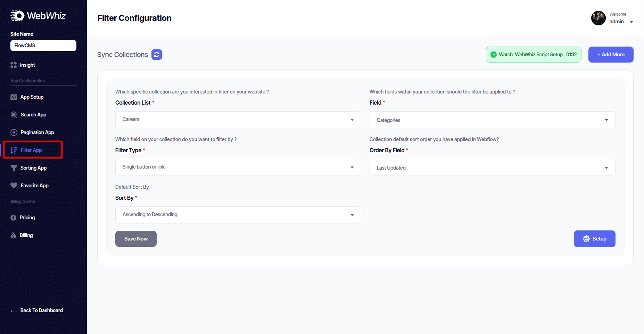Click the Site Name input field

[43, 46]
